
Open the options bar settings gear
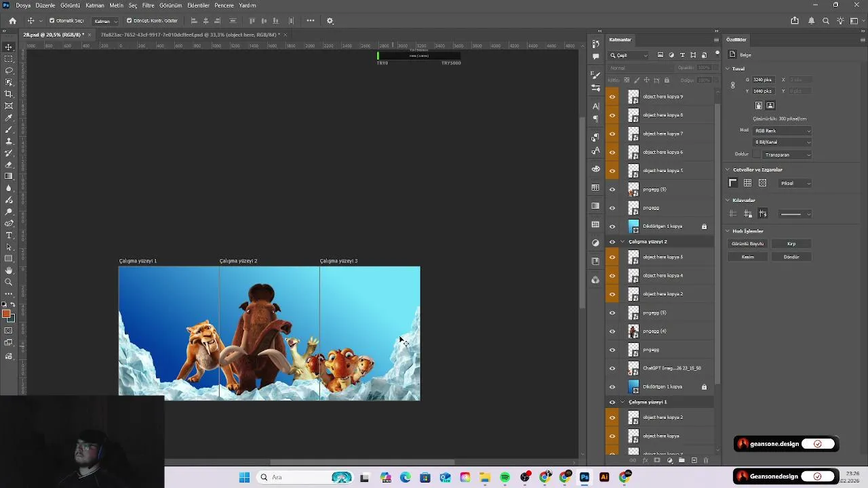(x=330, y=21)
